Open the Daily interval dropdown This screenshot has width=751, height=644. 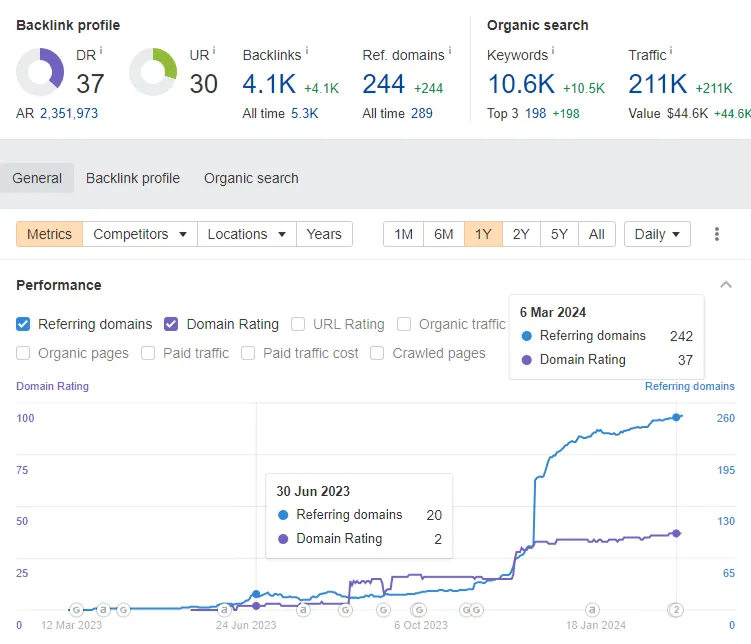tap(657, 234)
